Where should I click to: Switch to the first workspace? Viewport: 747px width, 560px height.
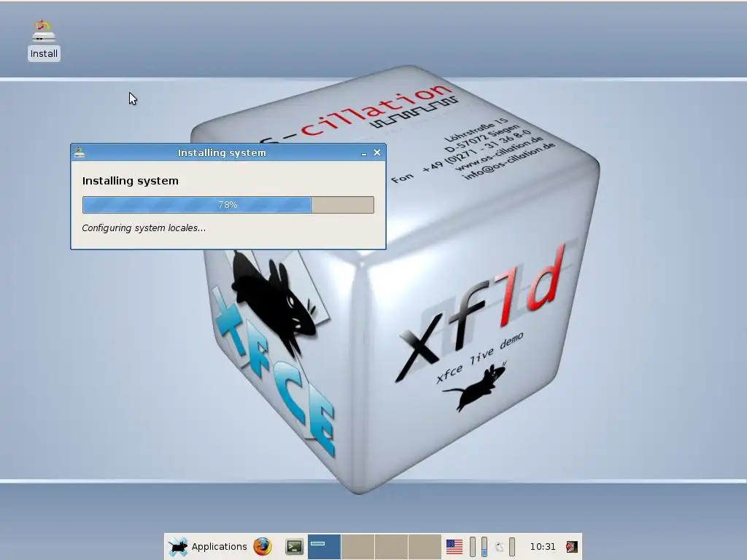[324, 547]
